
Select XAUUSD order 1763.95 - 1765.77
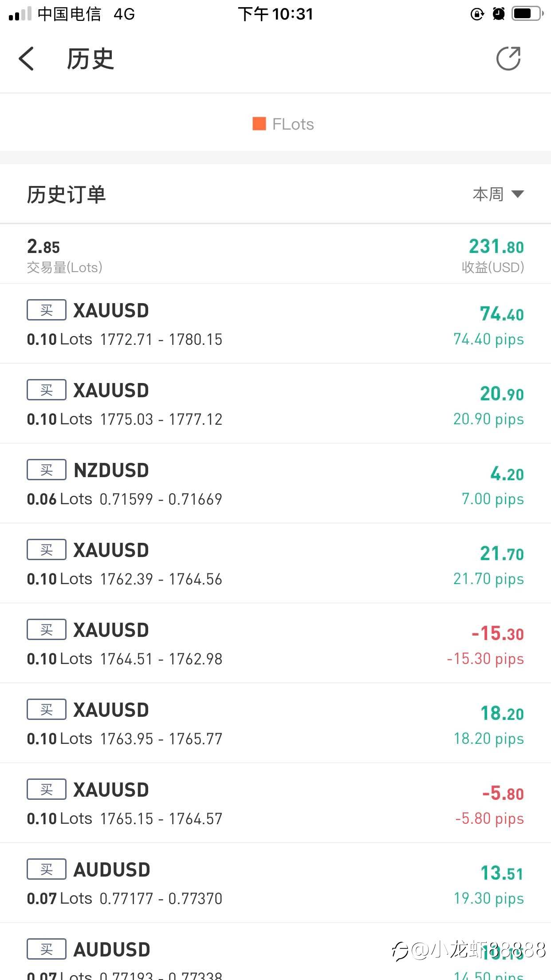[275, 723]
